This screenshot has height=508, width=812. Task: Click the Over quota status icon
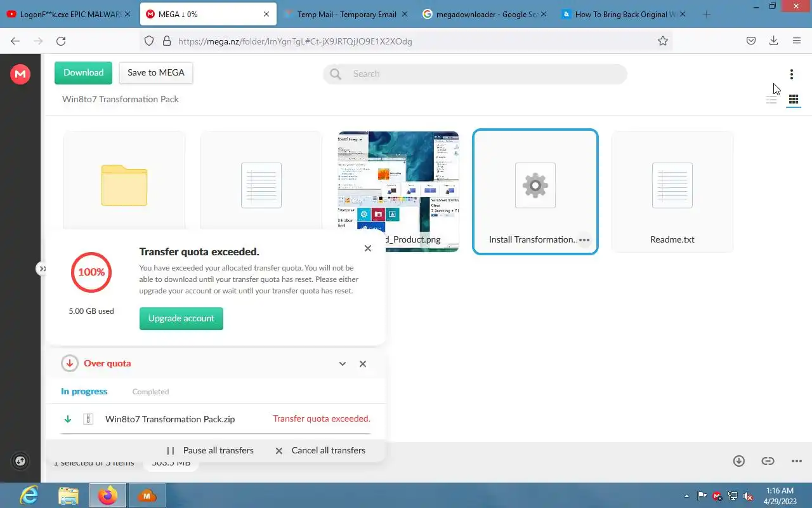[69, 364]
